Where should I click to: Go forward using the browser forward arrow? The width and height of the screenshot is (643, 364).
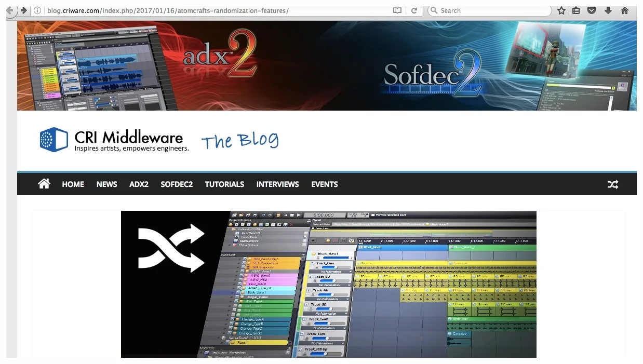[x=23, y=10]
